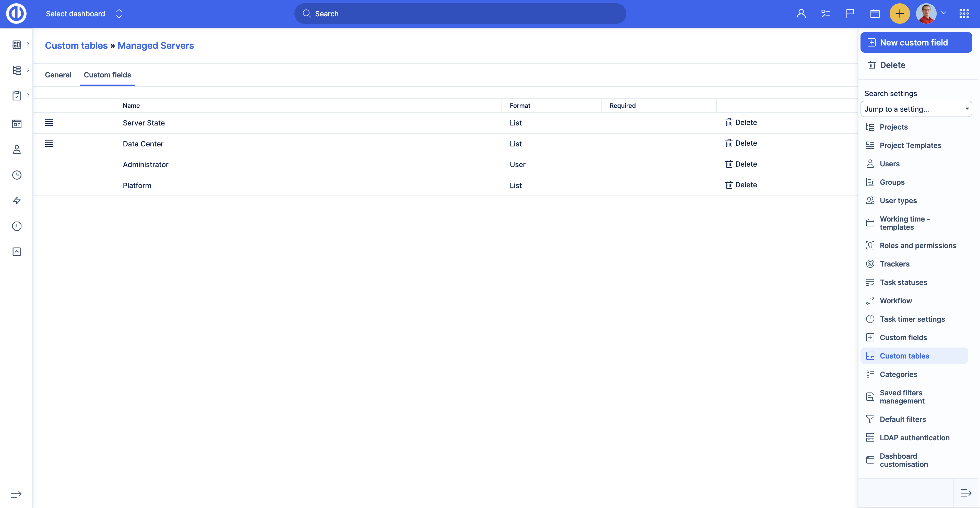Click the yellow plus quick-add button
Viewport: 980px width, 508px height.
(899, 14)
